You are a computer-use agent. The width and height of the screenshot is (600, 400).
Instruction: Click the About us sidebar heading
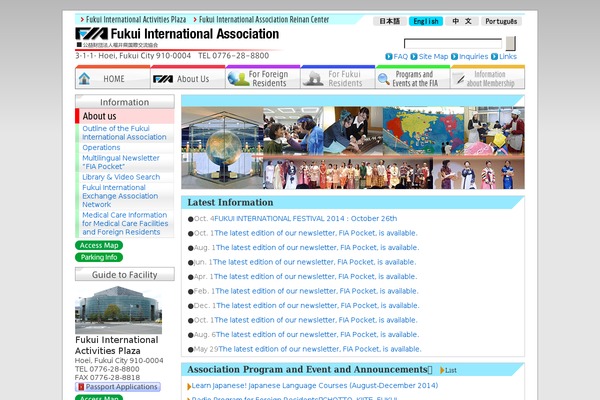(125, 116)
